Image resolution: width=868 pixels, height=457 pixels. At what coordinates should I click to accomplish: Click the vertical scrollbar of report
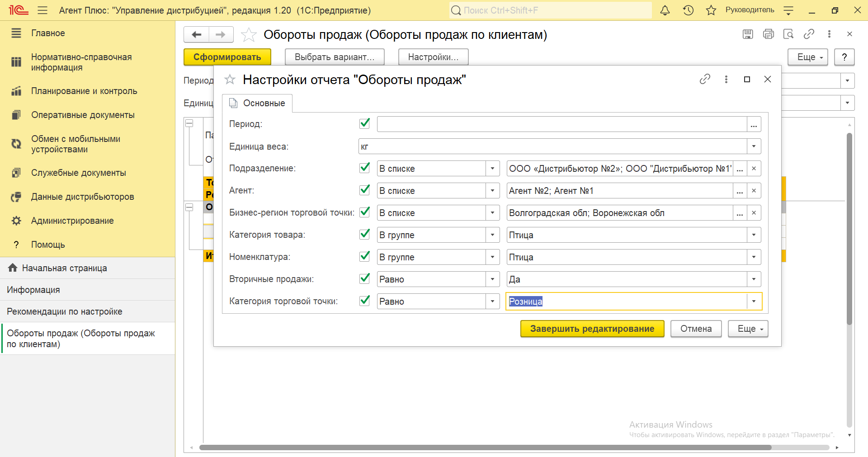(x=849, y=228)
